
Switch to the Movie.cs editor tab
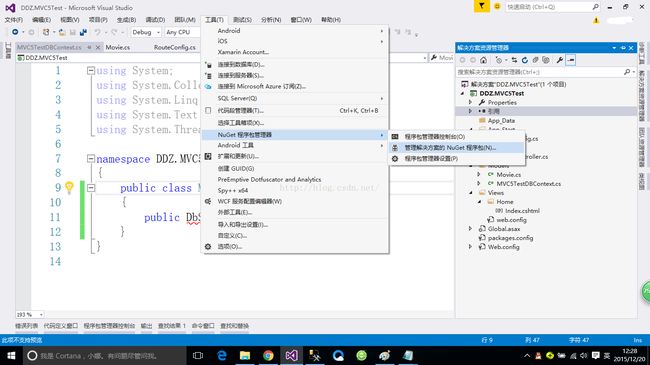pos(118,47)
